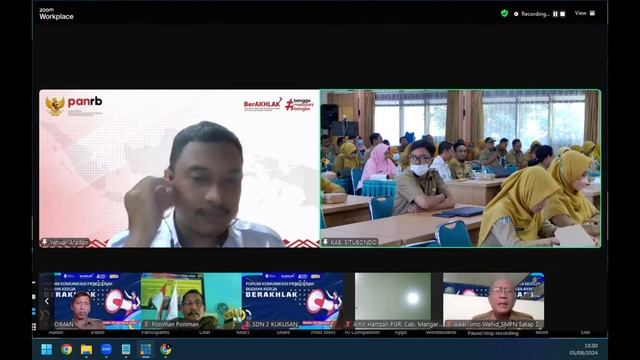The height and width of the screenshot is (360, 640).
Task: Select the KAB. SITUBONDO video tile
Action: 460,169
